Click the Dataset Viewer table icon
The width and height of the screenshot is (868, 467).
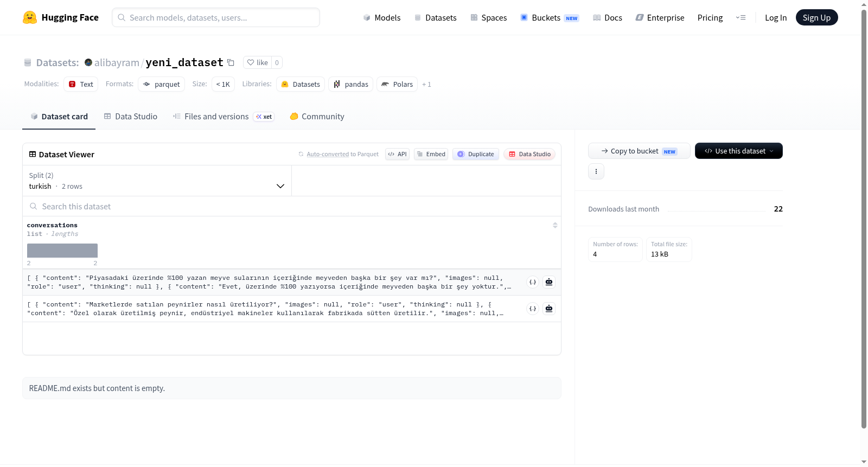pos(33,154)
